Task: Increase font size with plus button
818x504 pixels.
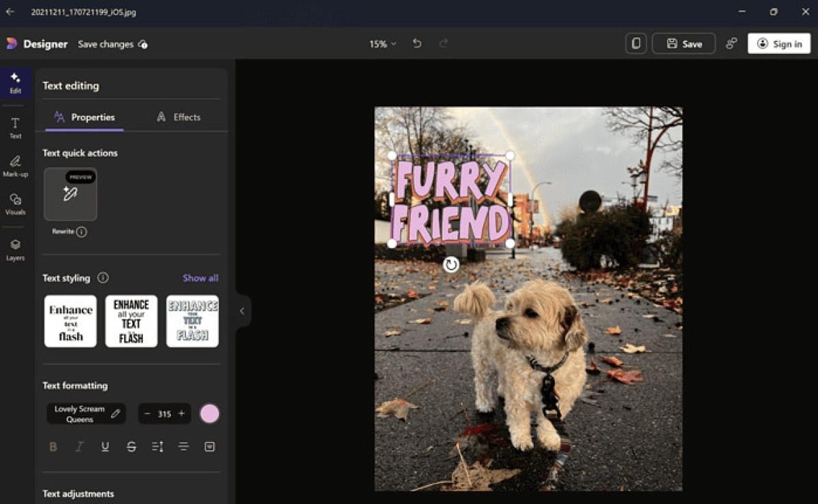Action: pyautogui.click(x=181, y=413)
